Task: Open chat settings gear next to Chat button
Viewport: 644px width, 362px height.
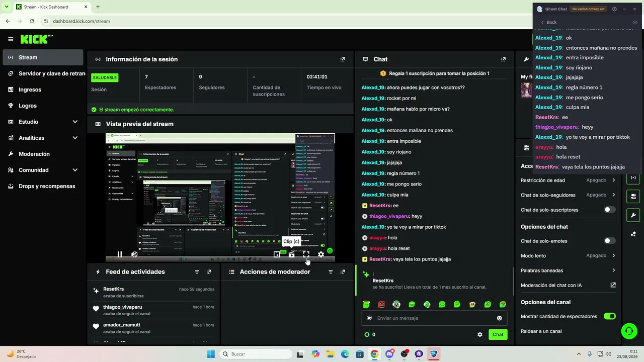Action: point(480,334)
